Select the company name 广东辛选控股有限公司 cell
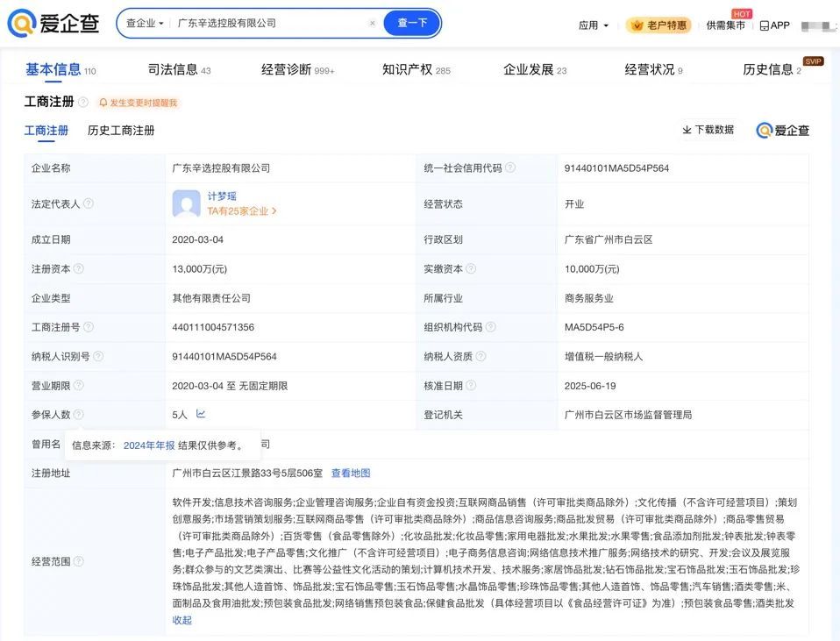Viewport: 840px width, 641px height. (x=221, y=168)
